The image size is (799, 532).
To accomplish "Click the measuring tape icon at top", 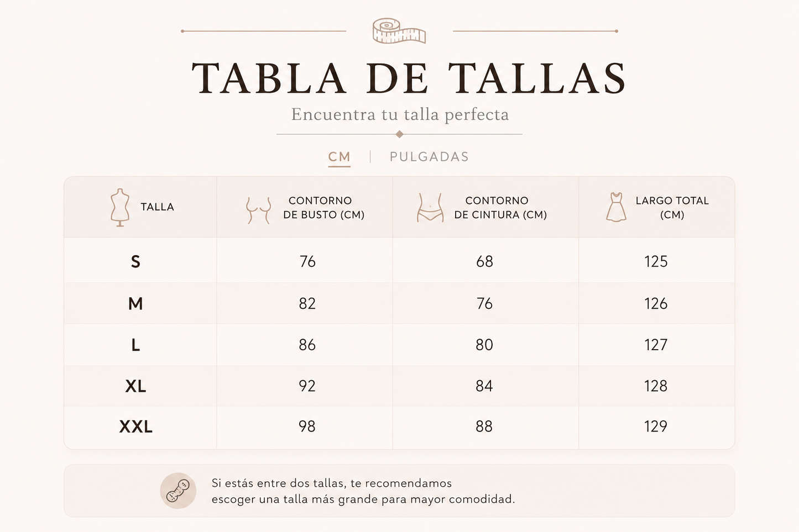I will 399,31.
